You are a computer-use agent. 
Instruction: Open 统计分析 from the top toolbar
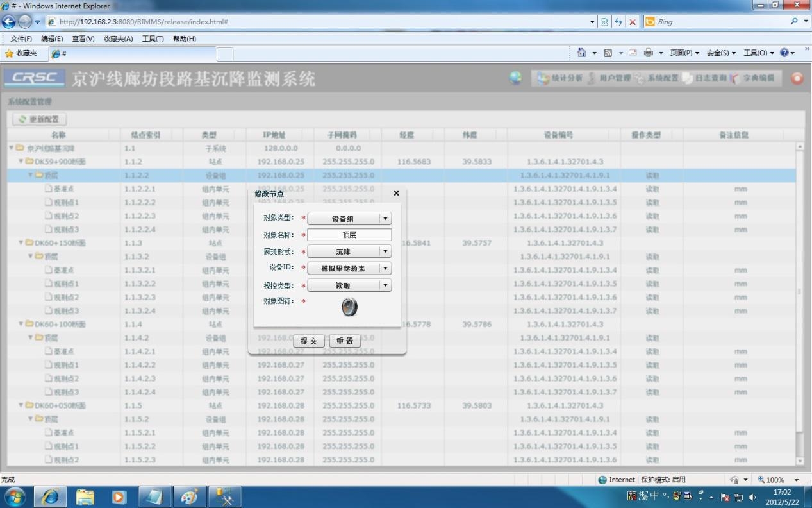click(560, 78)
